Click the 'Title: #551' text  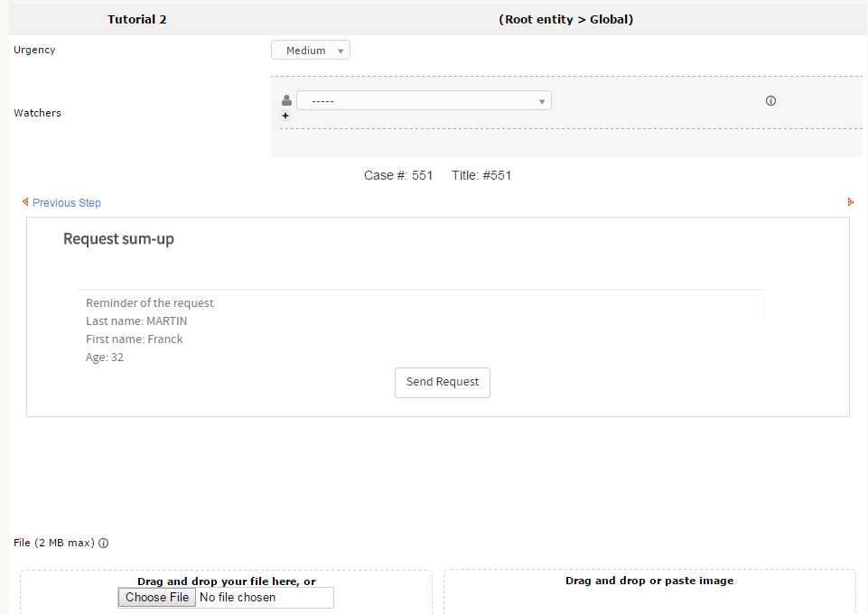(481, 176)
